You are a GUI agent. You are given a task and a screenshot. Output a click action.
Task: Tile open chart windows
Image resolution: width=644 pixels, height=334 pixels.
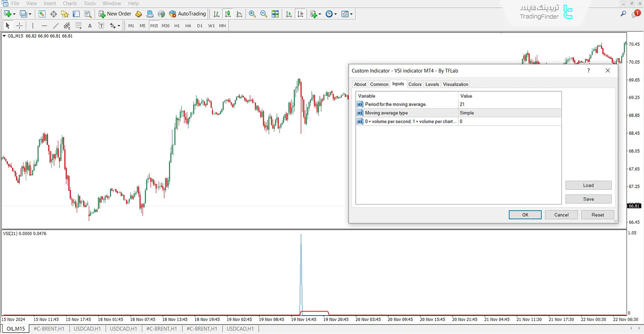click(x=275, y=14)
